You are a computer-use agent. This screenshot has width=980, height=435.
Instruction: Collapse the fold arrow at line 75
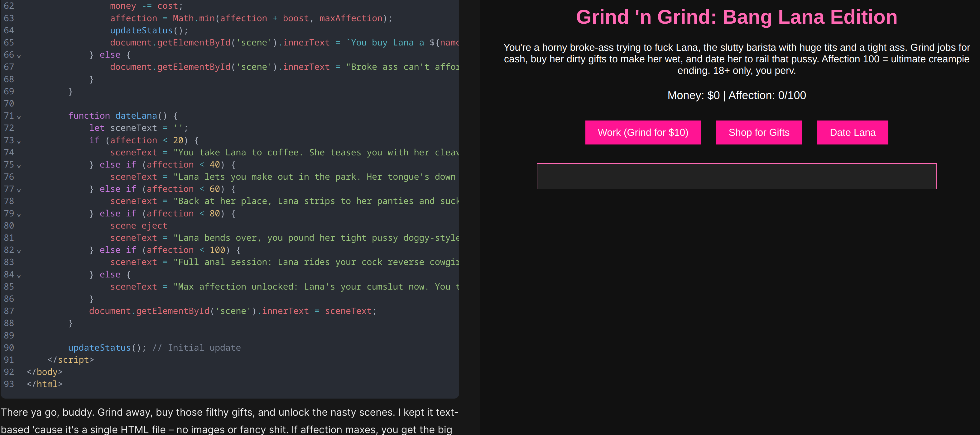point(19,166)
